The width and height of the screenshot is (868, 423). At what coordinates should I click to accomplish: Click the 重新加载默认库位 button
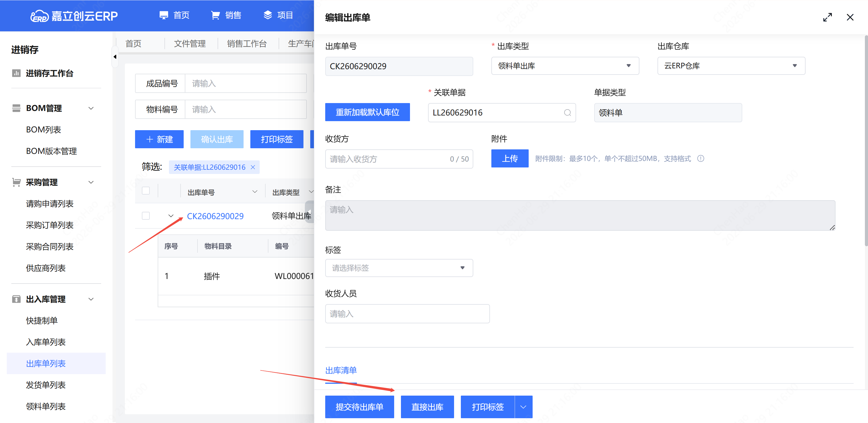367,112
